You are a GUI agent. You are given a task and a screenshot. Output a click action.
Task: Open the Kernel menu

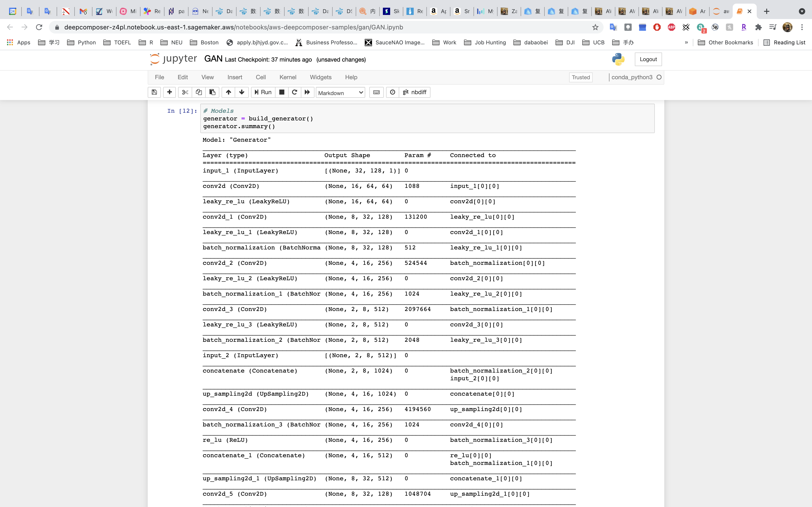[x=288, y=77]
